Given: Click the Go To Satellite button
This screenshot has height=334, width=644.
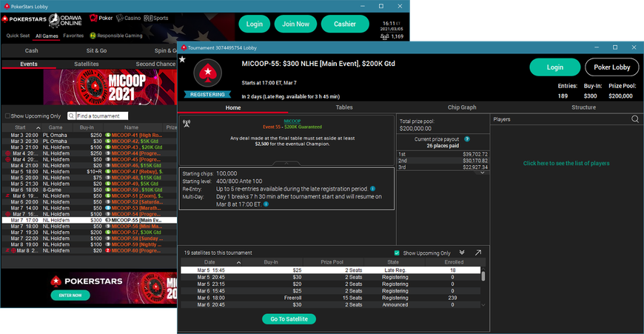Looking at the screenshot, I should (x=289, y=318).
